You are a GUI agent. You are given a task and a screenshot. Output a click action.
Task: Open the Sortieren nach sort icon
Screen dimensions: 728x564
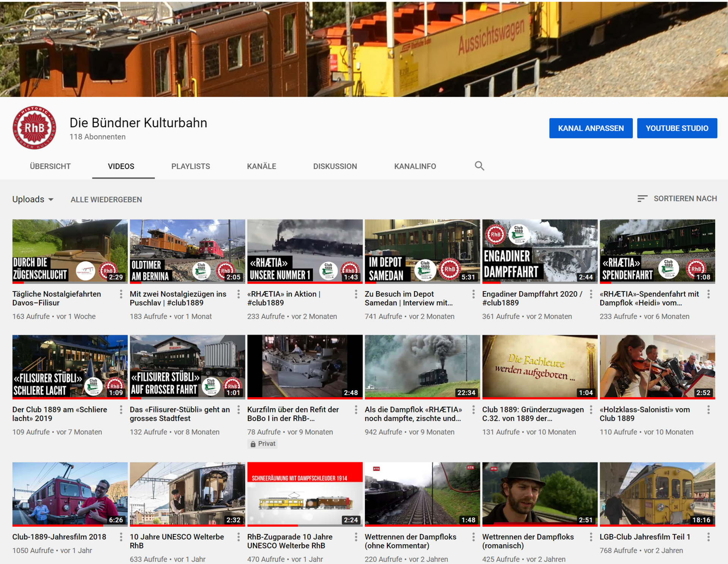(642, 199)
